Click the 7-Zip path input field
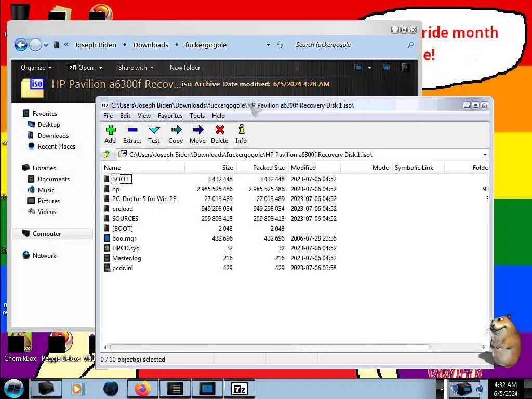Screen dimensions: 532x399 (x=299, y=155)
